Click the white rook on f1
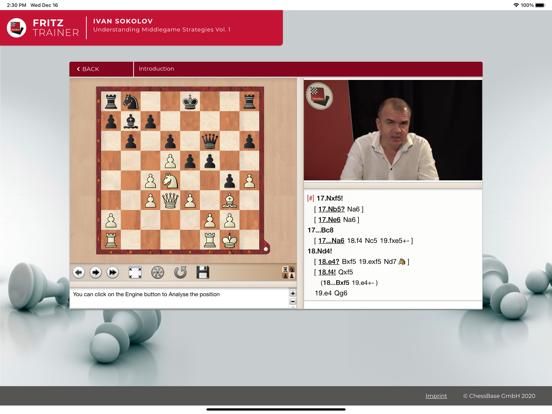552x414 pixels. [210, 240]
